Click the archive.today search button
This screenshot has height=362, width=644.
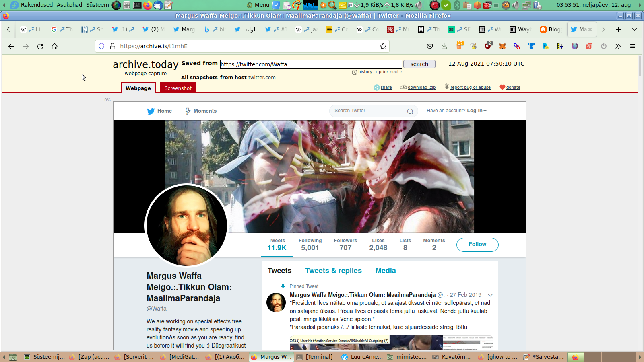(x=419, y=64)
